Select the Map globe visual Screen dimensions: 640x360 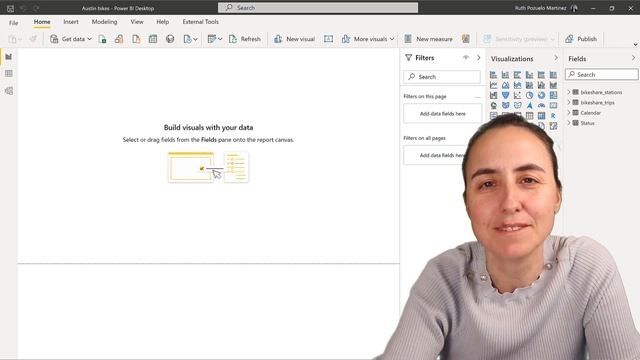click(x=493, y=105)
